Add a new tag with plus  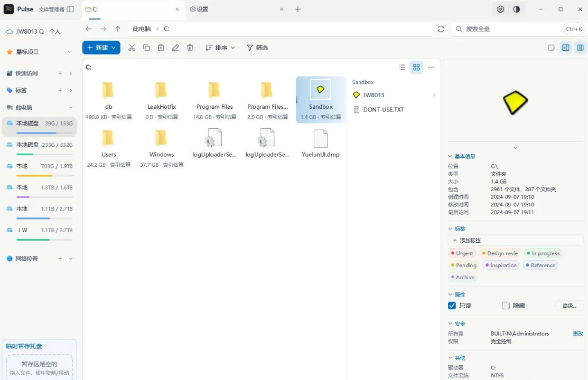[x=60, y=90]
